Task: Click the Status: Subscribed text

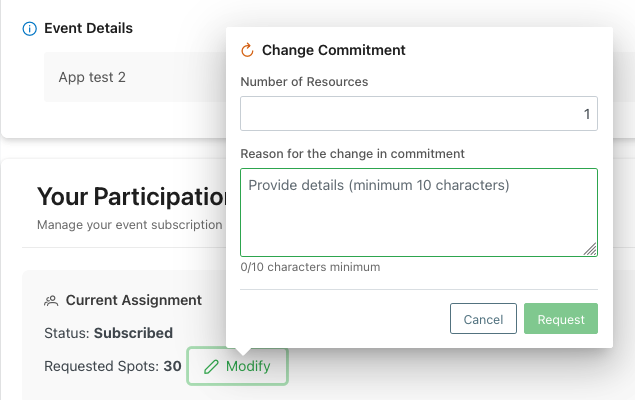Action: coord(108,333)
